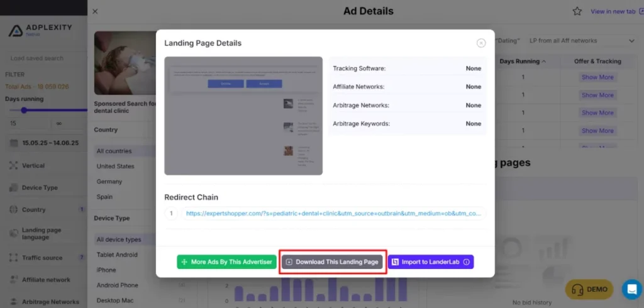This screenshot has width=644, height=308.
Task: Click More Ads By This Advertiser
Action: (x=226, y=262)
